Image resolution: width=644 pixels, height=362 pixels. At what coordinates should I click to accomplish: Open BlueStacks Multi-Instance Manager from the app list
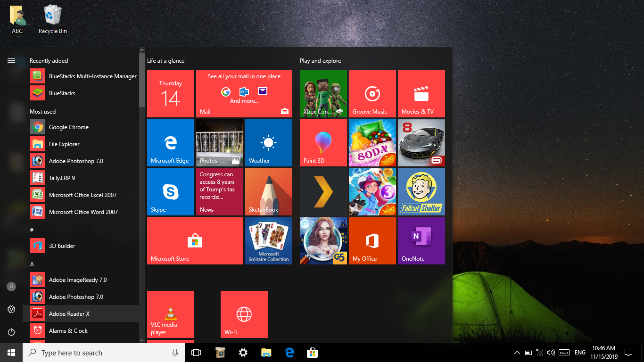(x=81, y=76)
